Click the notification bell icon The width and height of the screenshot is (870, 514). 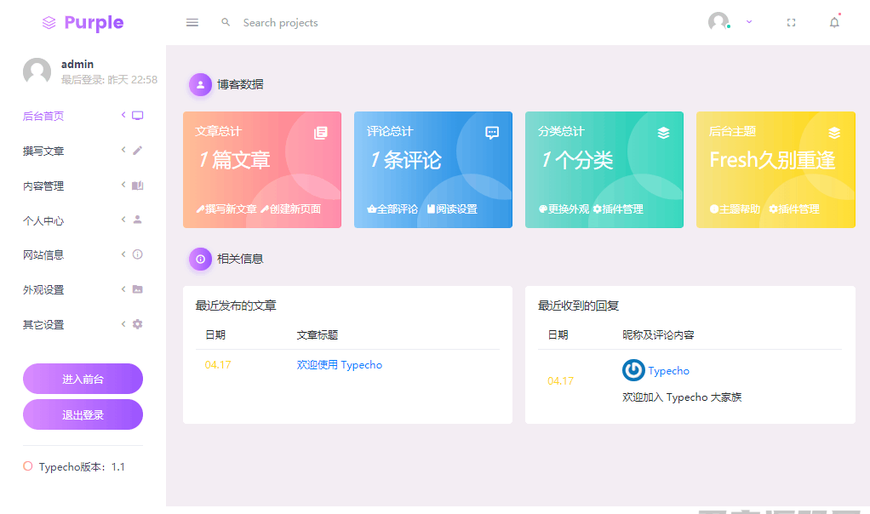834,23
